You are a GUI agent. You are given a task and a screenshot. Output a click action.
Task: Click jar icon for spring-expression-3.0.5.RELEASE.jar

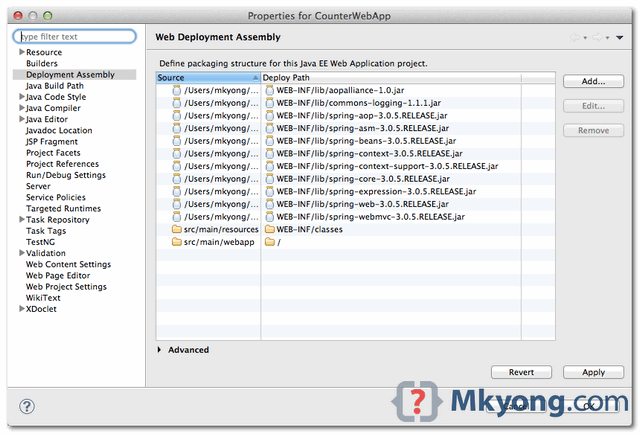coord(269,191)
